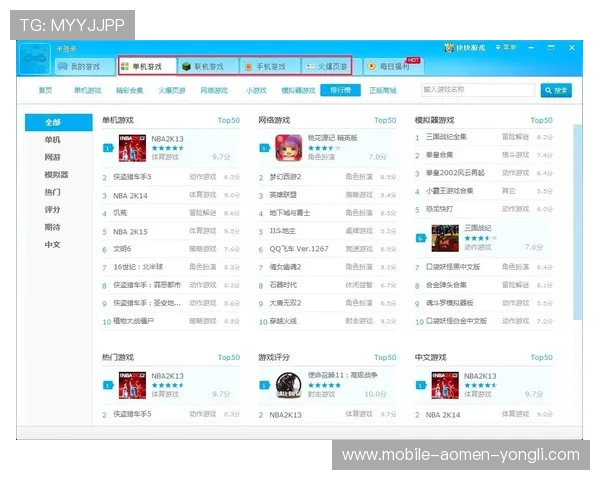Click the user avatar in the header
The height and width of the screenshot is (480, 600).
tap(35, 59)
